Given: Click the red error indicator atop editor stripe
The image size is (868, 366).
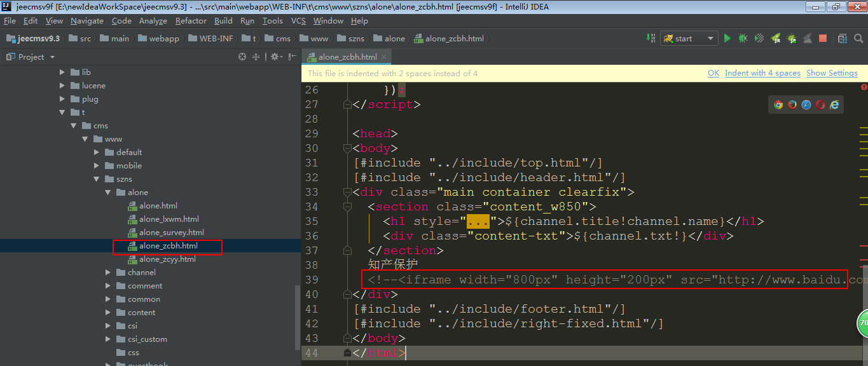Looking at the screenshot, I should [x=864, y=87].
